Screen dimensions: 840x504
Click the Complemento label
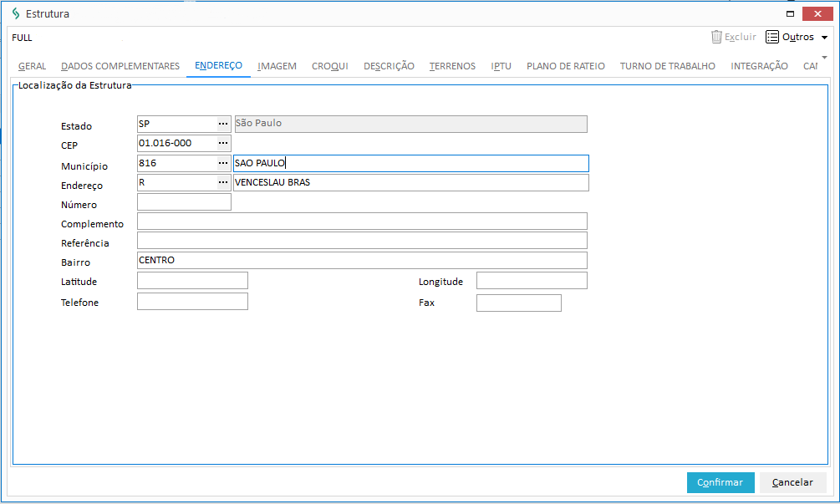pos(92,224)
